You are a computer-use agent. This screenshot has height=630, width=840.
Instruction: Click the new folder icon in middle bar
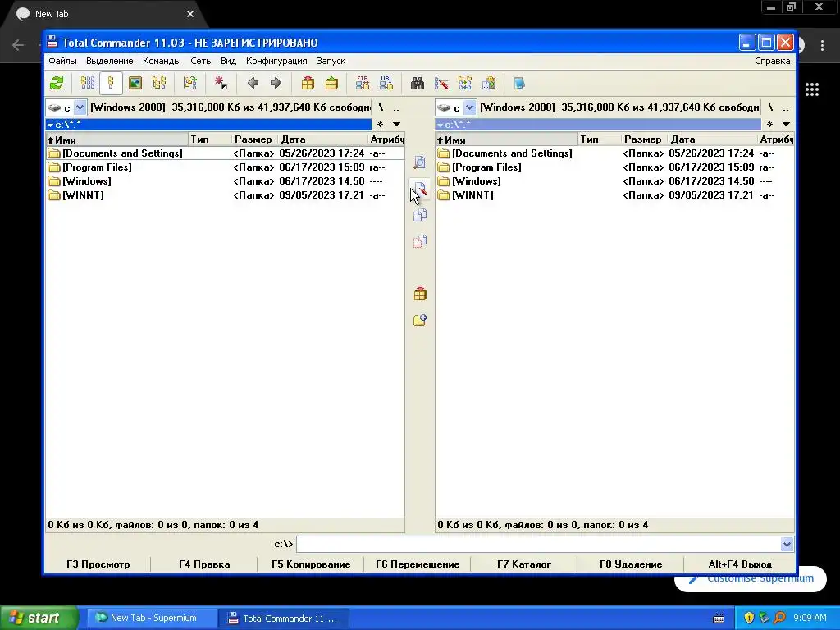tap(420, 320)
